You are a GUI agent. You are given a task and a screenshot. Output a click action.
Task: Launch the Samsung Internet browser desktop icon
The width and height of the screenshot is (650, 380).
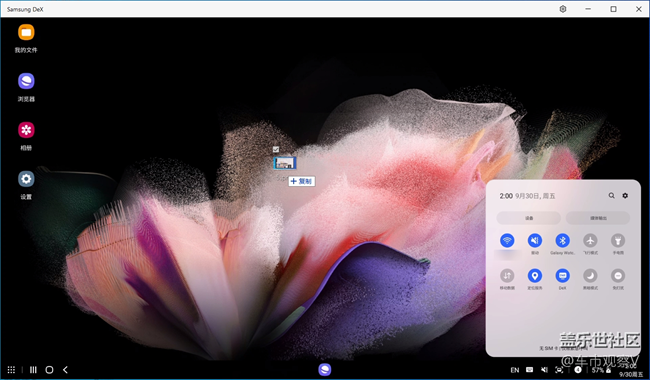[26, 81]
